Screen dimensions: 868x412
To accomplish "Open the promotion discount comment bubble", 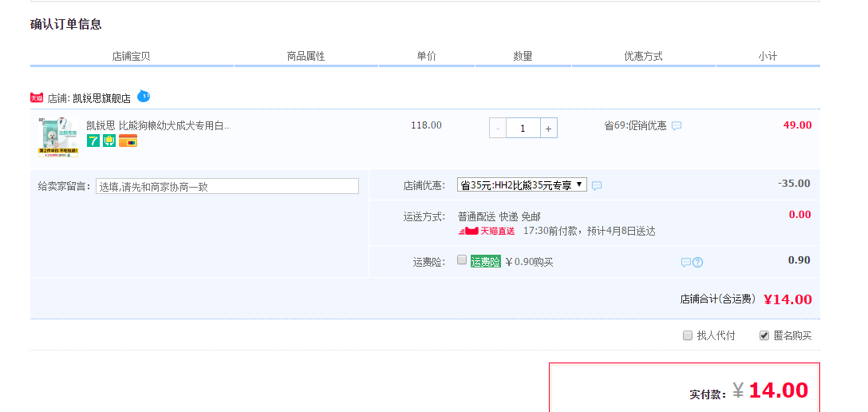I will [x=677, y=126].
